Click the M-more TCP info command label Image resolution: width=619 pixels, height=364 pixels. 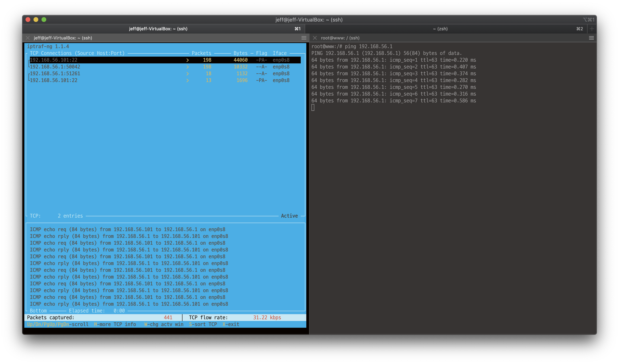click(115, 324)
